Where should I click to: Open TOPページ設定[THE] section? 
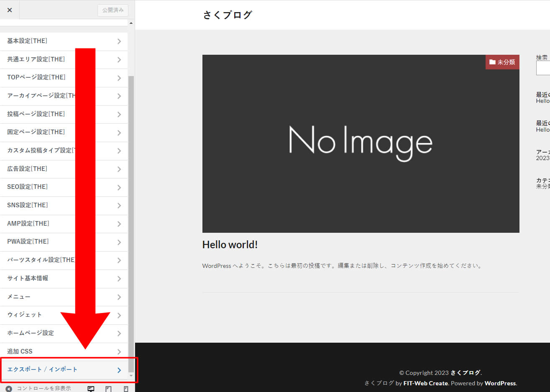click(x=64, y=78)
